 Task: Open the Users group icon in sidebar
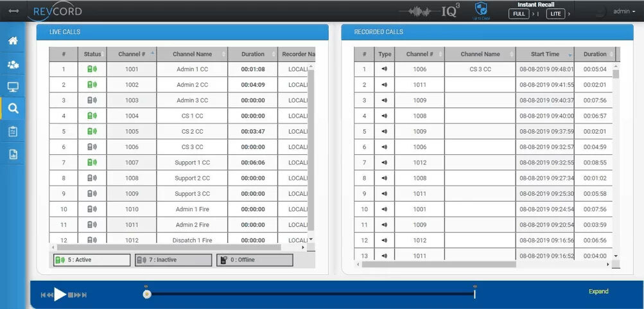click(x=13, y=64)
